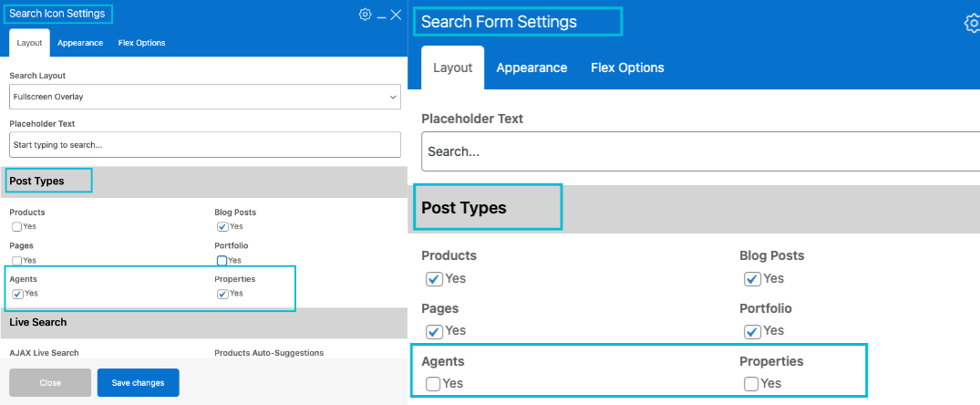Uncheck Blog Posts in Search Icon Settings
Image resolution: width=980 pixels, height=405 pixels.
(x=222, y=226)
